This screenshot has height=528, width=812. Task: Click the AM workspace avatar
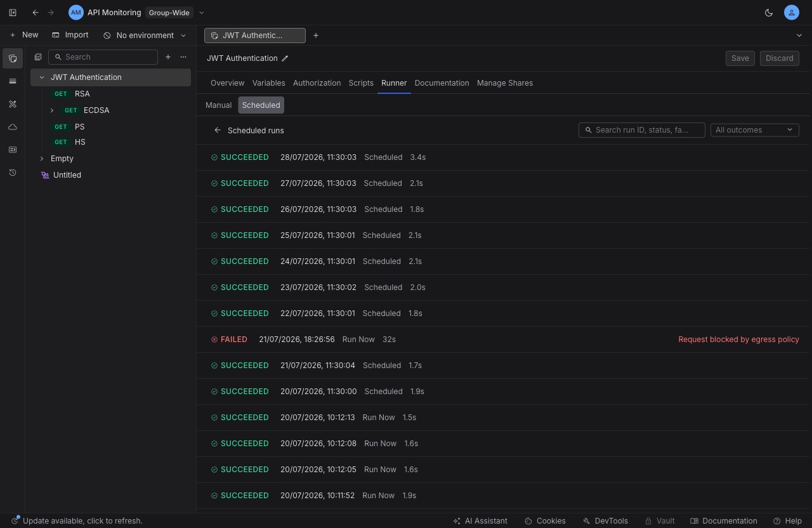(76, 13)
